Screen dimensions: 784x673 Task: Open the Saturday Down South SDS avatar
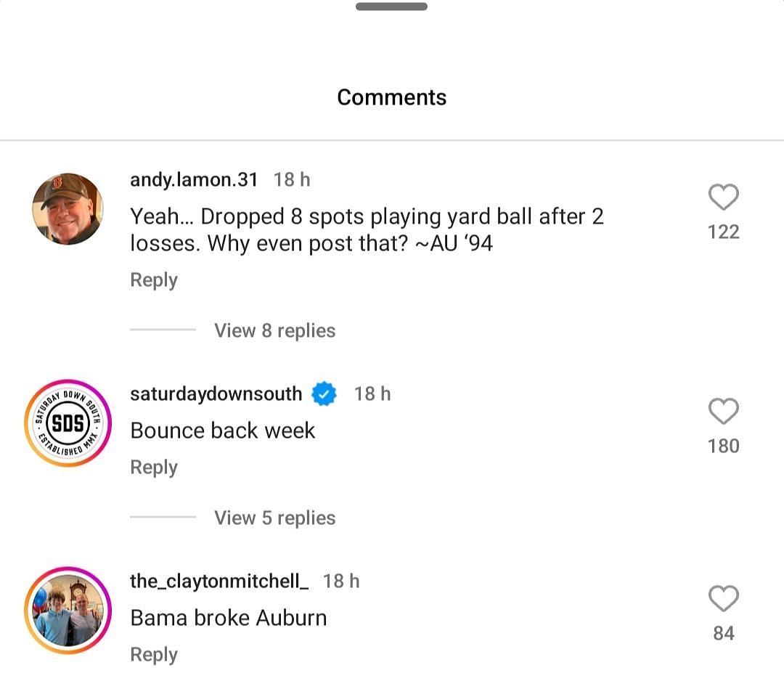coord(68,423)
